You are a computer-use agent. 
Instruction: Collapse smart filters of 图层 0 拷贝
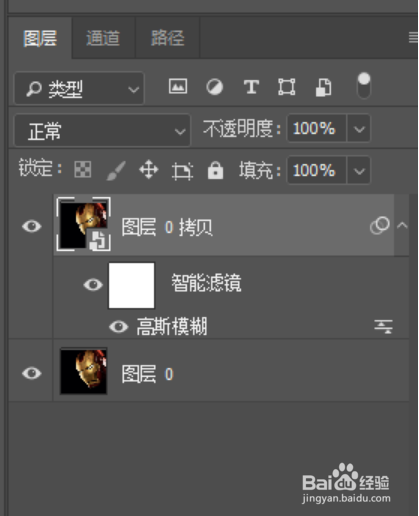(x=402, y=225)
